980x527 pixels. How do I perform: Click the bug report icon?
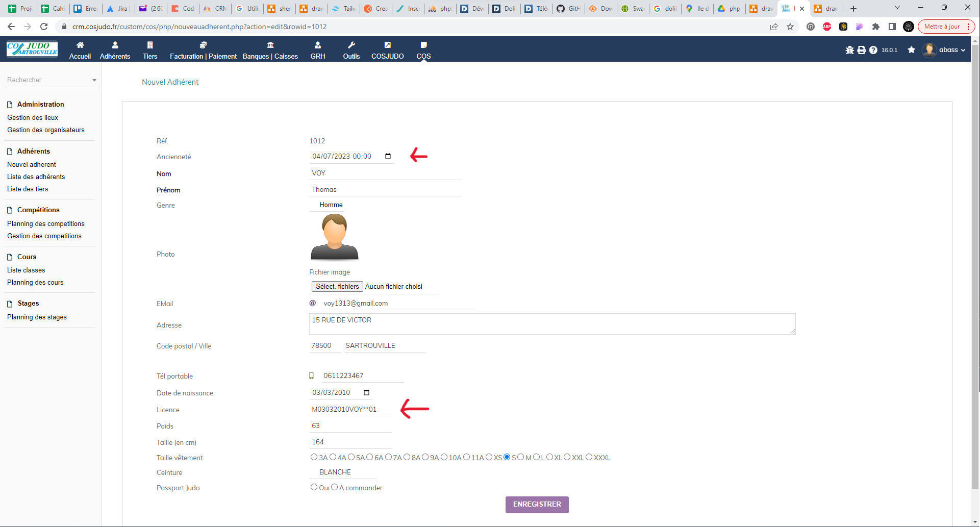point(849,50)
